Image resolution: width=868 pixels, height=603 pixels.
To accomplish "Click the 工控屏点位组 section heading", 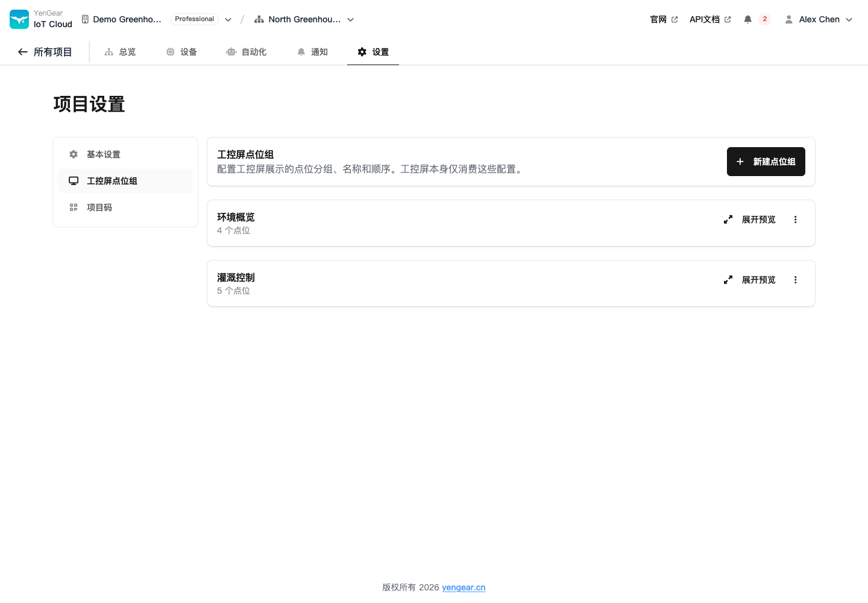I will (x=245, y=154).
